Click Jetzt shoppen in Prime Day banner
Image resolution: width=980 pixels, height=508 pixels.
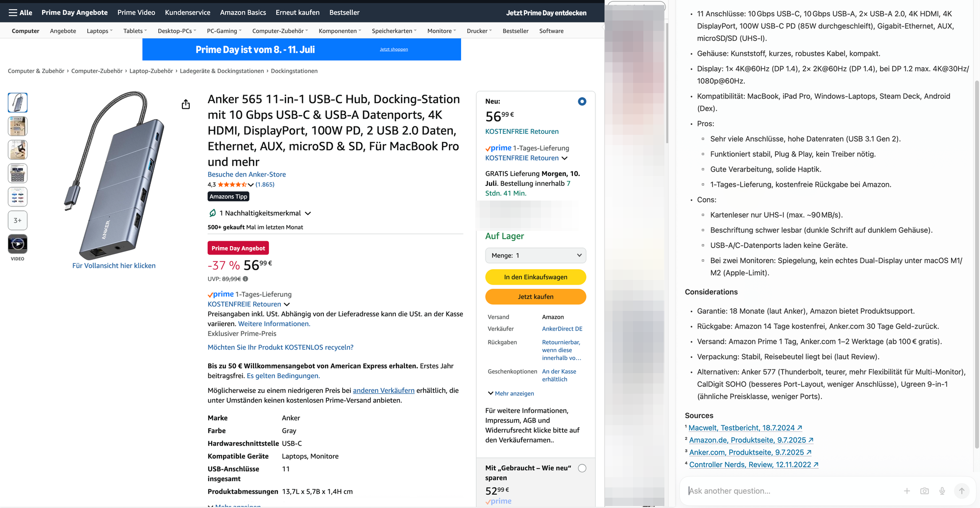tap(394, 50)
